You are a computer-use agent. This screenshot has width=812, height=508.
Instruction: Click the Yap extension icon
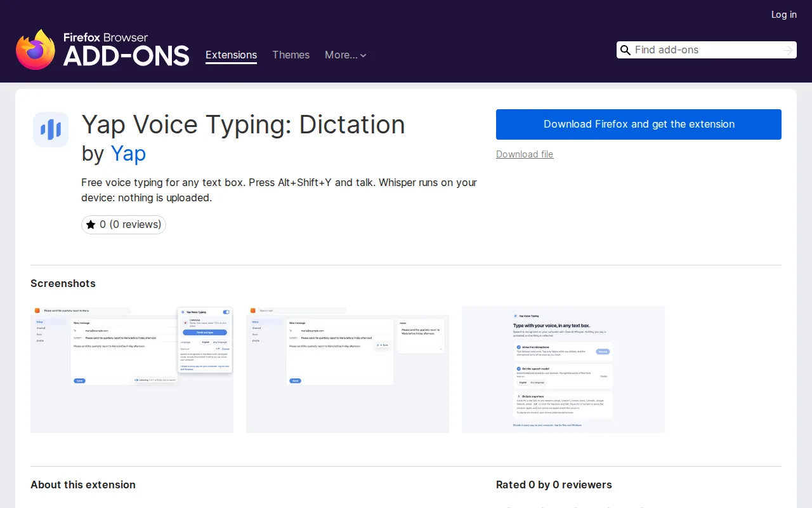click(51, 130)
